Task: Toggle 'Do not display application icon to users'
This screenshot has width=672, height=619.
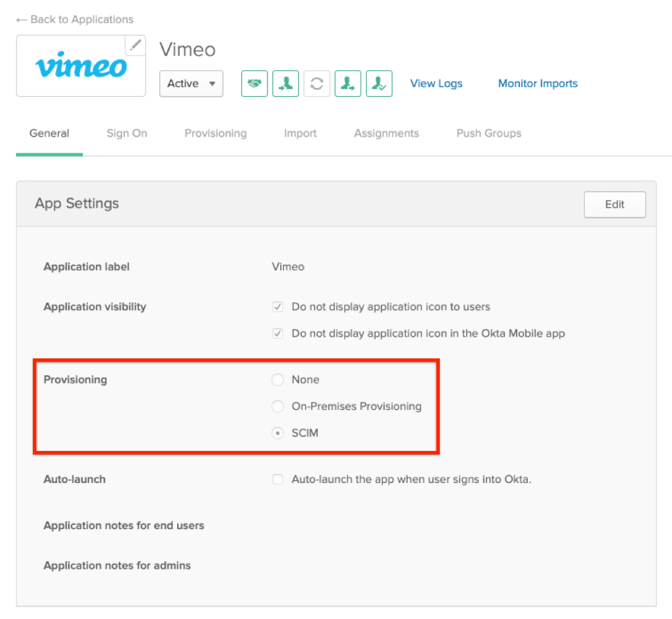Action: click(x=278, y=307)
